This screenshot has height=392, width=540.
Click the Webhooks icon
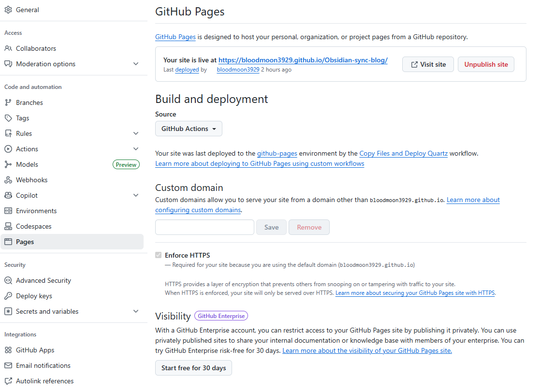[x=8, y=180]
